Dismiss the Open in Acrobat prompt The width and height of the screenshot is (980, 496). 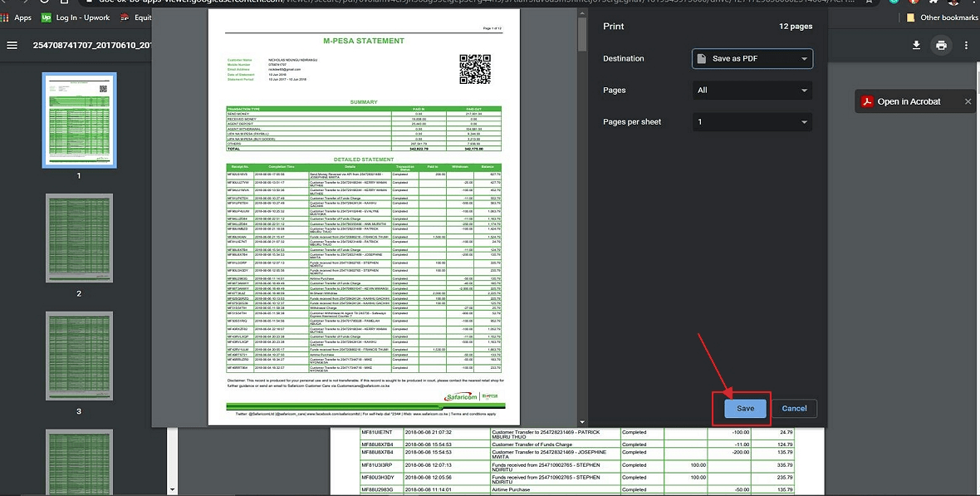tap(968, 101)
